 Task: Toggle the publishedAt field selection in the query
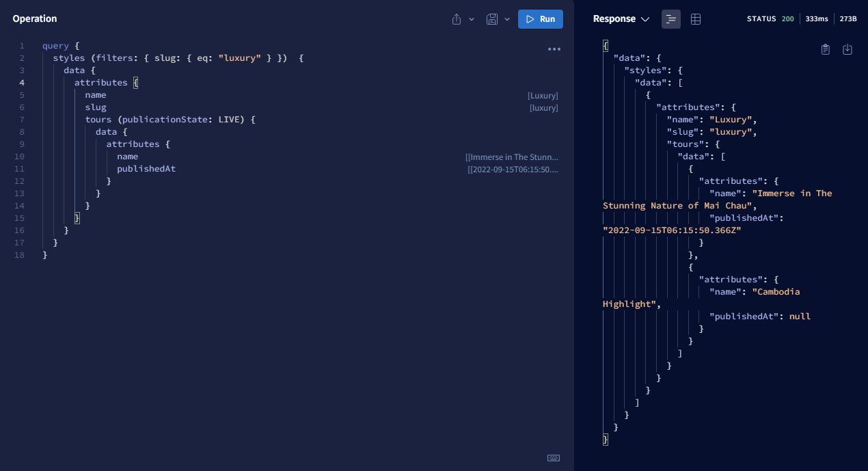(x=146, y=168)
